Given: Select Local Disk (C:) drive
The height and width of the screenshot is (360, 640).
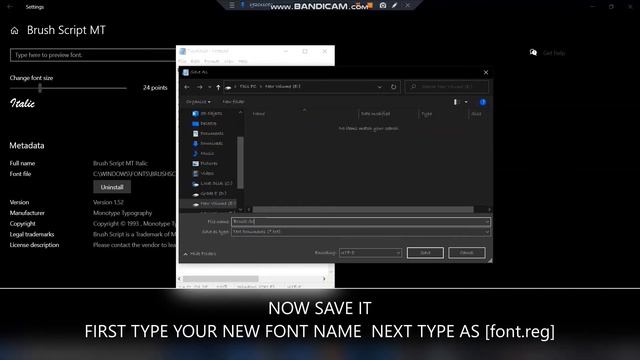Looking at the screenshot, I should pos(212,183).
